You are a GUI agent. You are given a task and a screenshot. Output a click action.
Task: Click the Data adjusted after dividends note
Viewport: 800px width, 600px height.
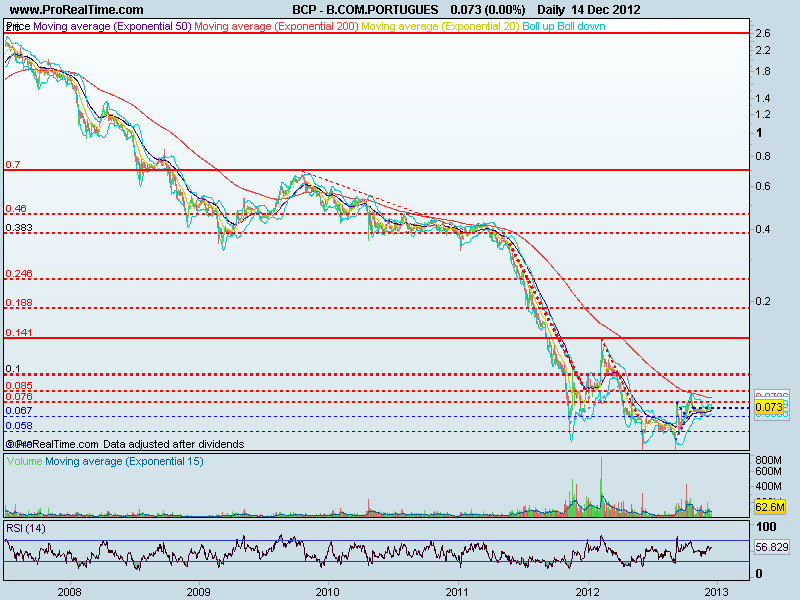tap(173, 444)
